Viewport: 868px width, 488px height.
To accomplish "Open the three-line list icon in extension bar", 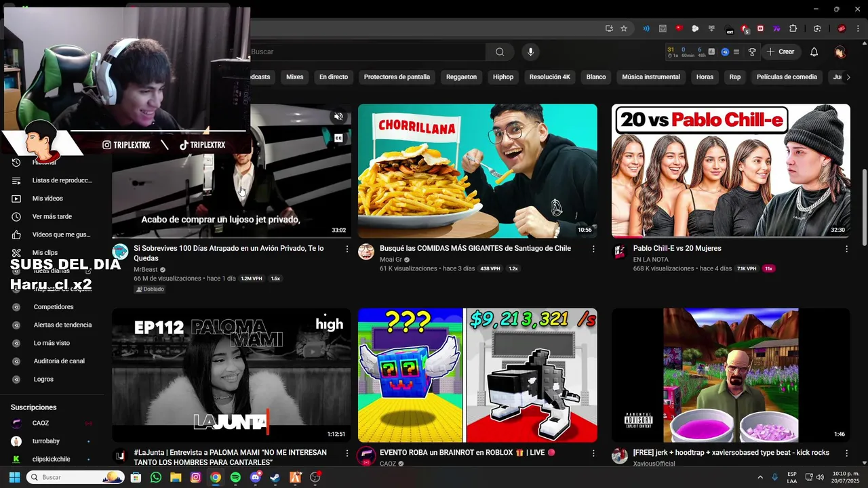I will click(736, 52).
